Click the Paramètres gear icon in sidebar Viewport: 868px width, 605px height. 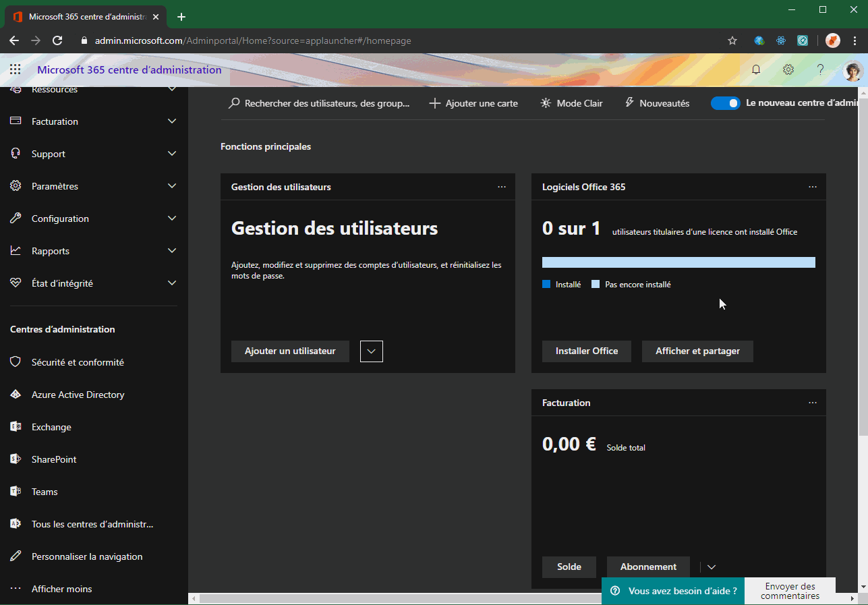16,186
